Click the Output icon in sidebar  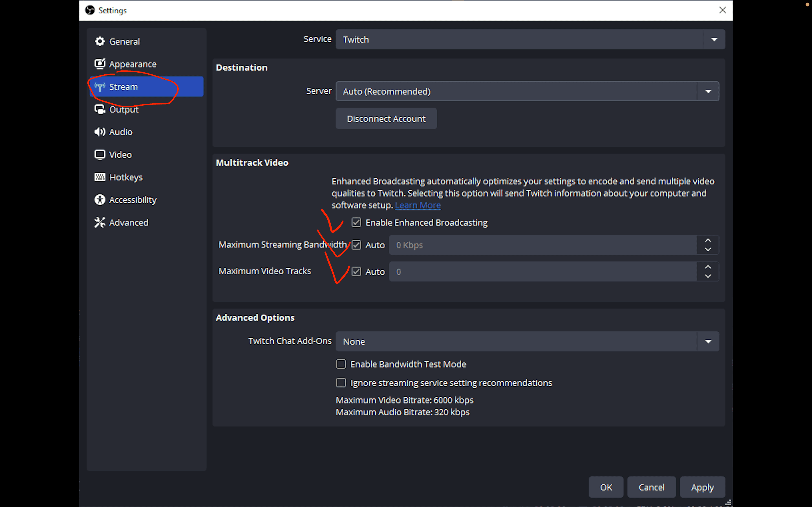click(100, 109)
